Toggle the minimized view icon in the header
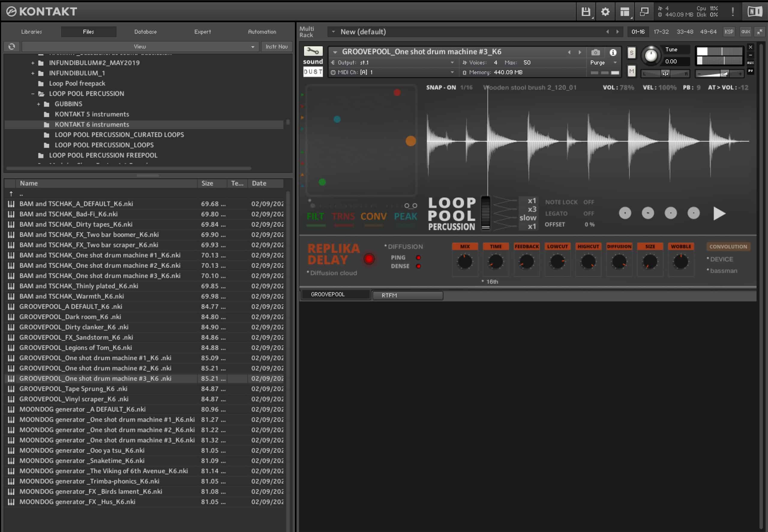 (x=644, y=12)
